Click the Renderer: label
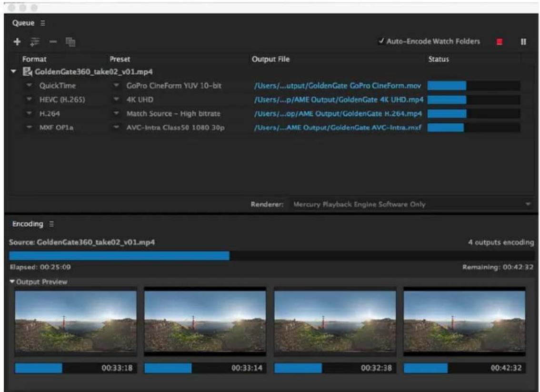540x392 pixels. pyautogui.click(x=267, y=205)
